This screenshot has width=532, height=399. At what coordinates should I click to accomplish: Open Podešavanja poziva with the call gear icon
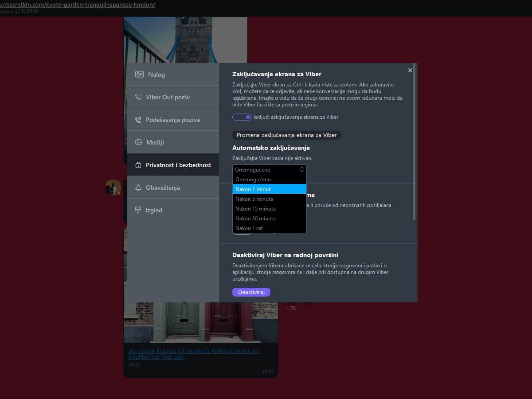[139, 119]
